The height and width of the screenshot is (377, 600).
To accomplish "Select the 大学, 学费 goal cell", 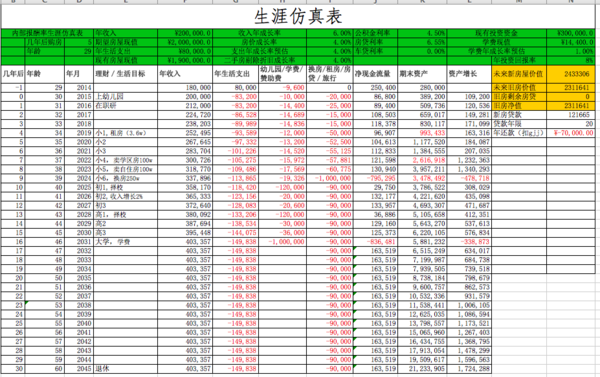I will (x=126, y=242).
